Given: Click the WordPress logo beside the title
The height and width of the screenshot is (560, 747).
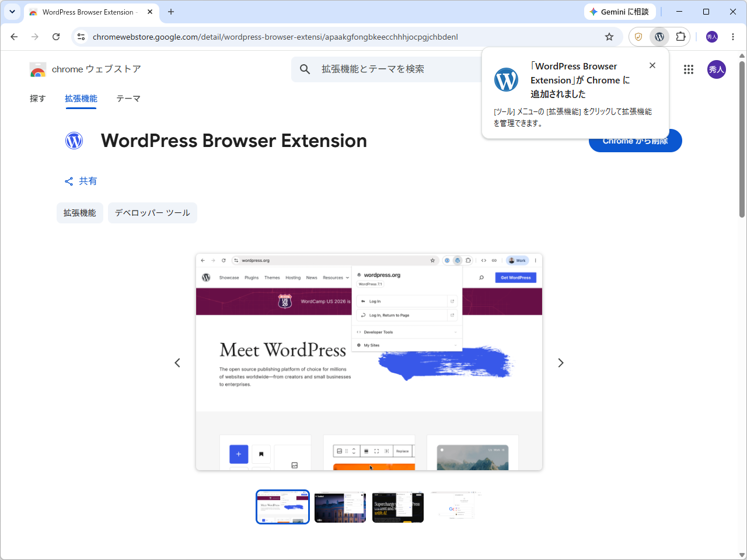Looking at the screenshot, I should click(74, 141).
